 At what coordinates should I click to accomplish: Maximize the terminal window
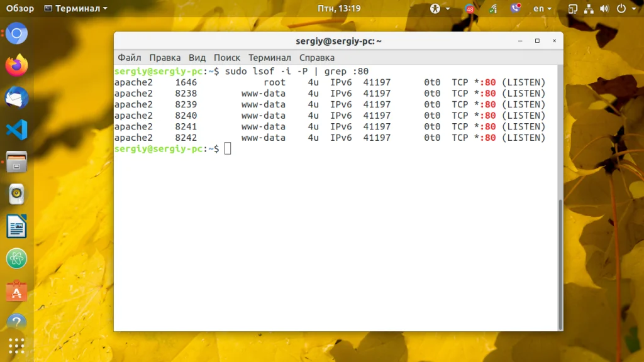coord(537,41)
